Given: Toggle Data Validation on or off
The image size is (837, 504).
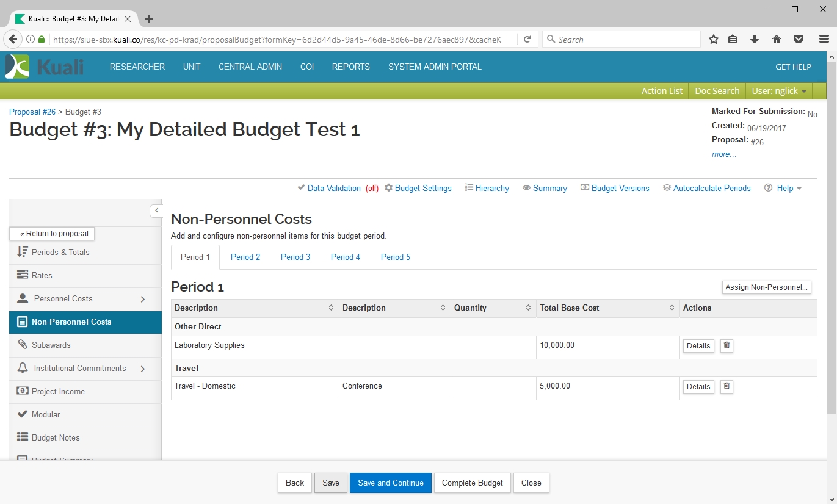Looking at the screenshot, I should click(333, 188).
